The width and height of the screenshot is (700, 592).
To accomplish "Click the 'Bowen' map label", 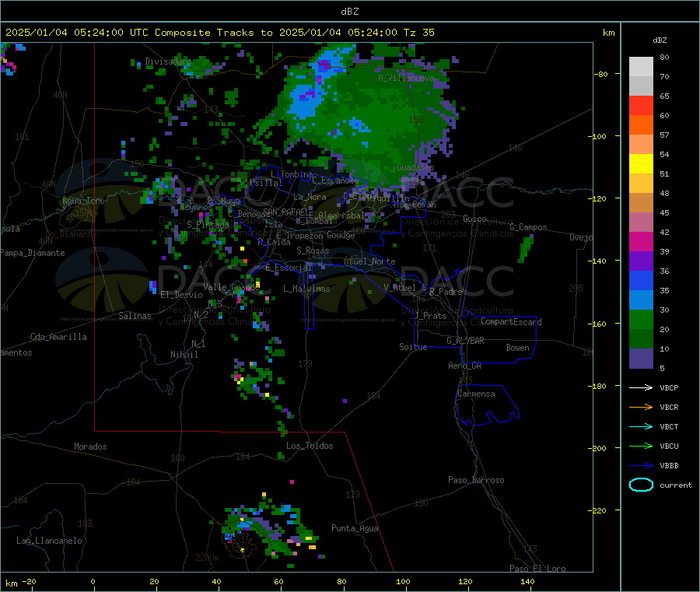I will click(x=517, y=348).
